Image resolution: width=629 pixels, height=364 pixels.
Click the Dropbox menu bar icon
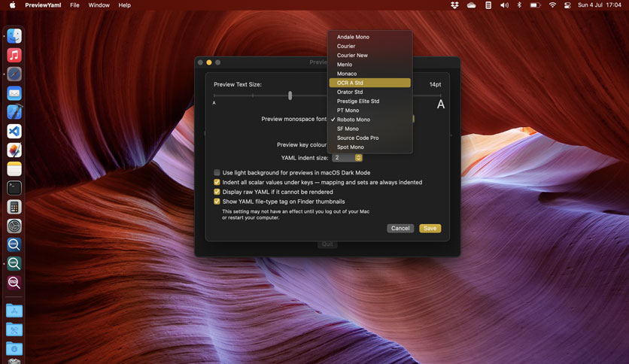point(454,5)
